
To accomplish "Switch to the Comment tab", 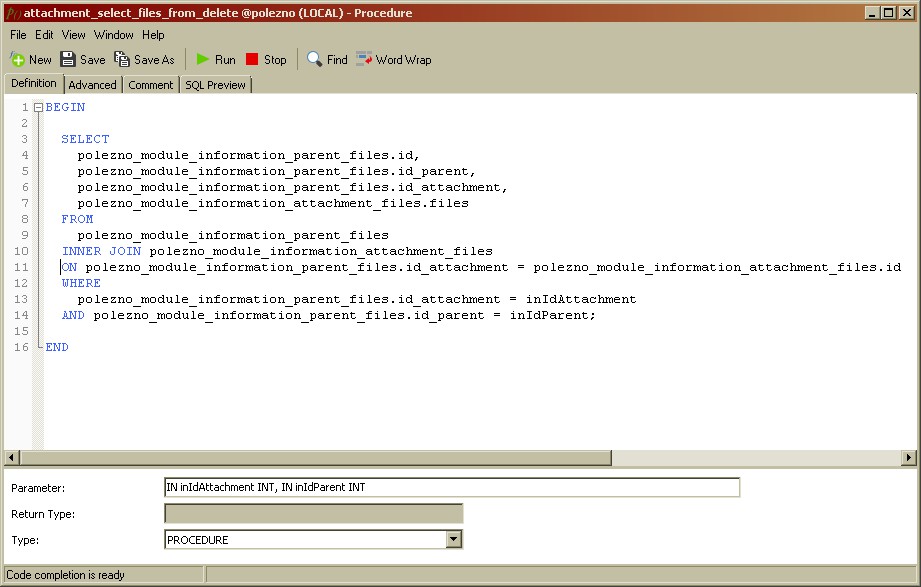I will 150,85.
